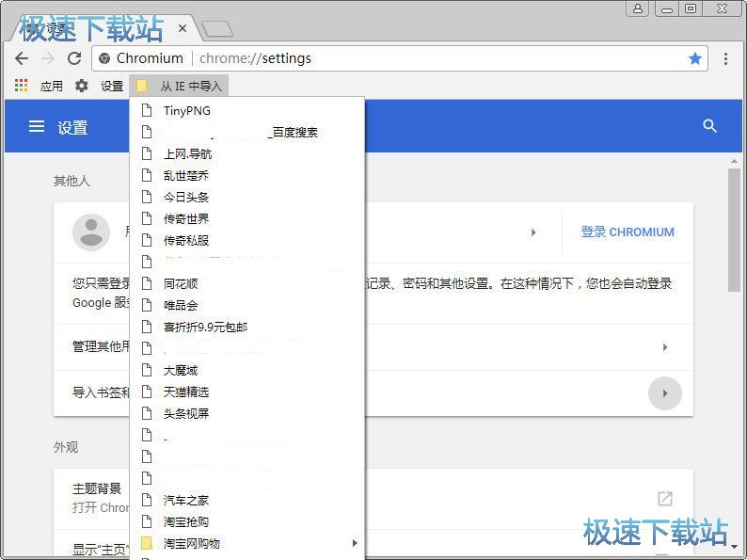Image resolution: width=747 pixels, height=560 pixels.
Task: Click the search magnifier in Settings header
Action: (x=710, y=126)
